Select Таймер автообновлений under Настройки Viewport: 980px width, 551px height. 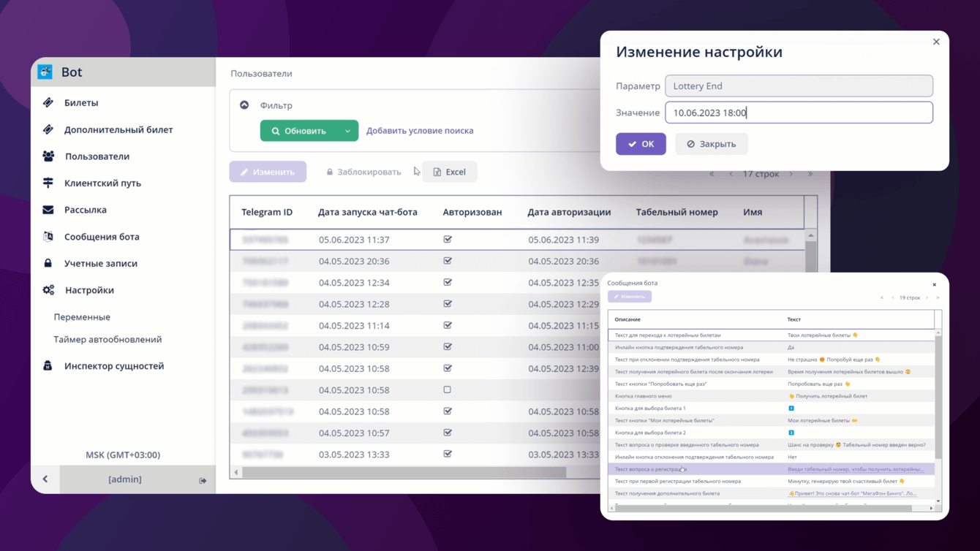[x=108, y=339]
